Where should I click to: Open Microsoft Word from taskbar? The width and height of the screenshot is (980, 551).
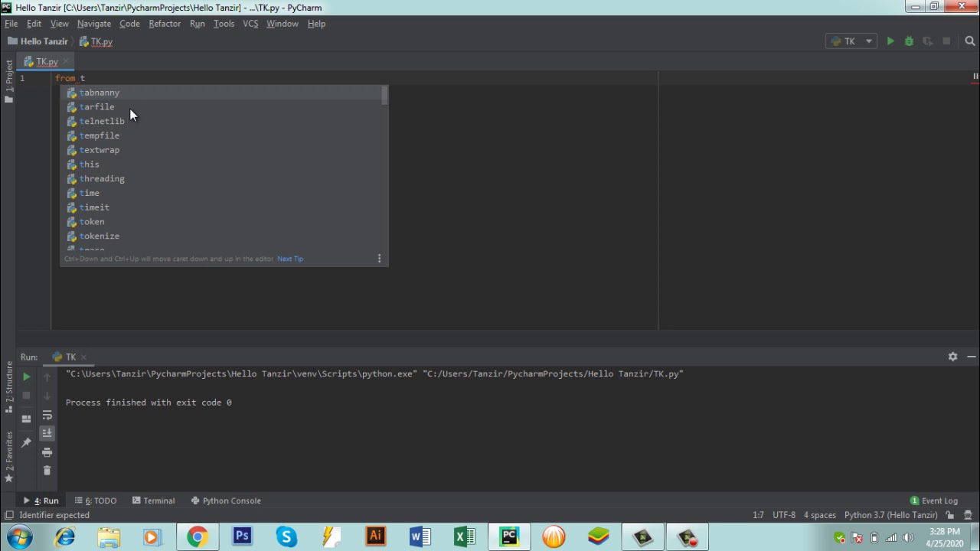pyautogui.click(x=420, y=537)
